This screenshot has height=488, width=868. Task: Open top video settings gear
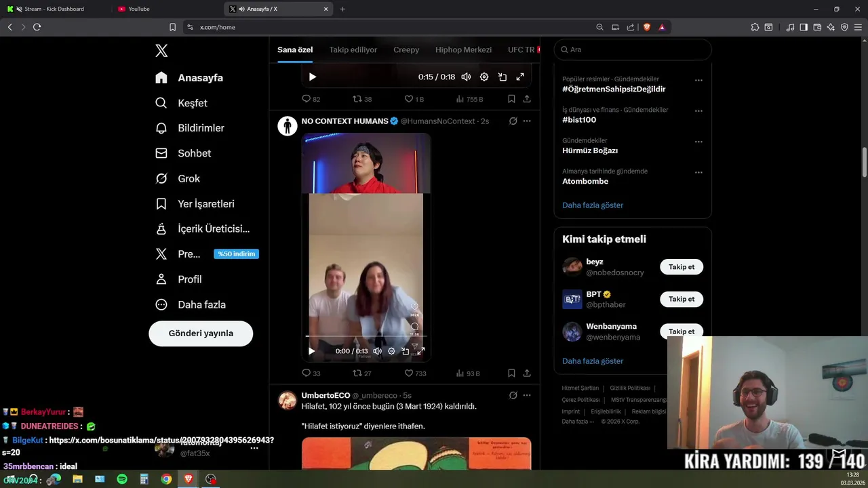[x=484, y=77]
